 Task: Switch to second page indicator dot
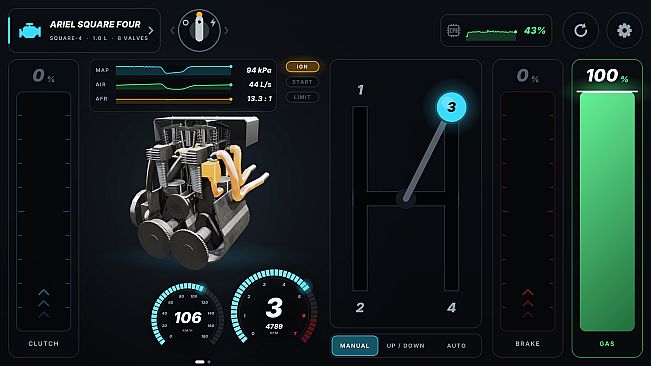pyautogui.click(x=209, y=362)
